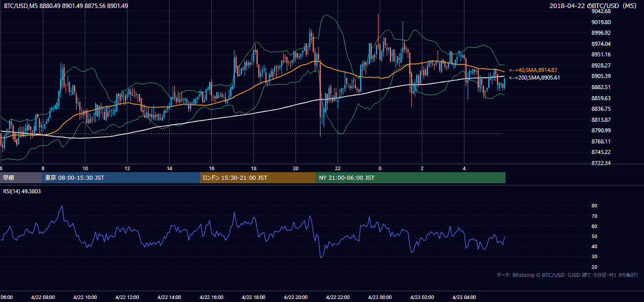Click the 8882.51 price axis label
Image resolution: width=644 pixels, height=302 pixels.
(601, 87)
